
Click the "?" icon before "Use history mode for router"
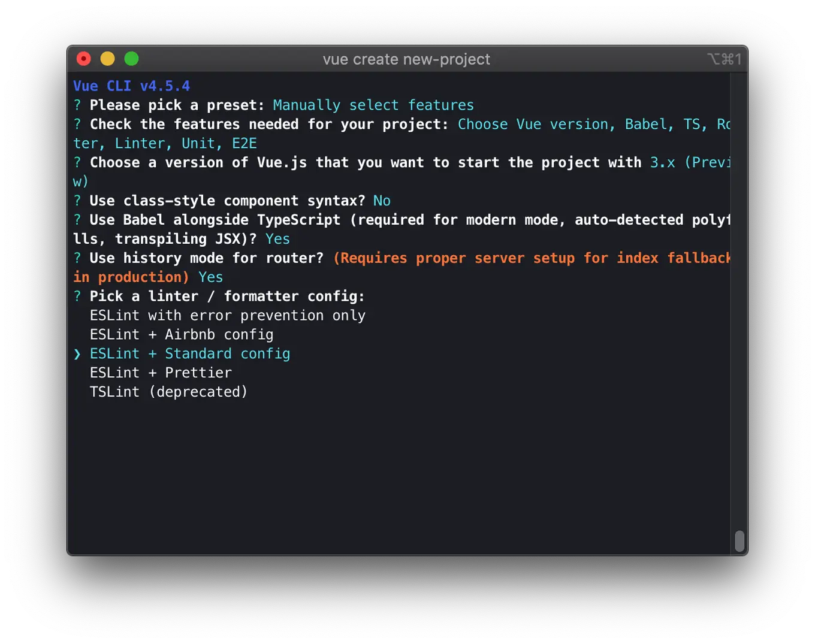point(77,258)
